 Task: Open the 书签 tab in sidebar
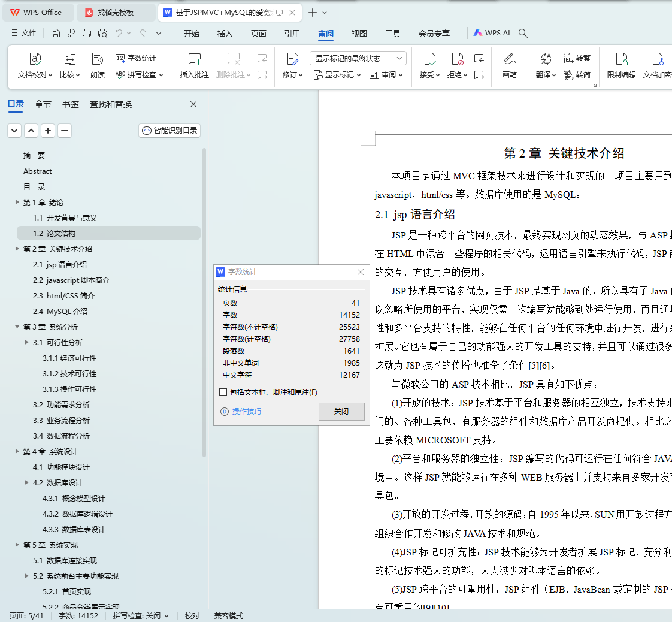point(71,104)
